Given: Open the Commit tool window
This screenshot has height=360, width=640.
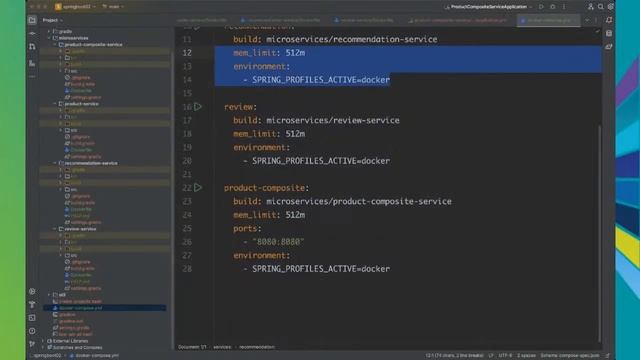Looking at the screenshot, I should click(32, 33).
